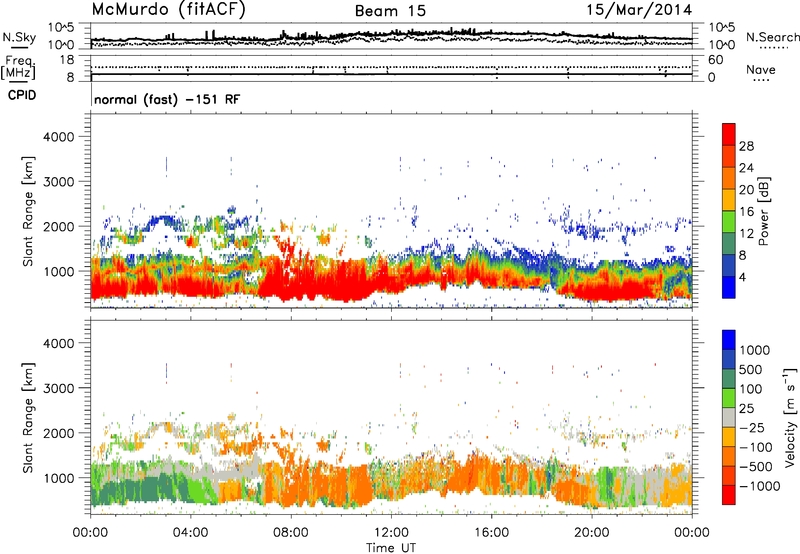Click the 4000 tick label on power panel axis

tap(58, 137)
